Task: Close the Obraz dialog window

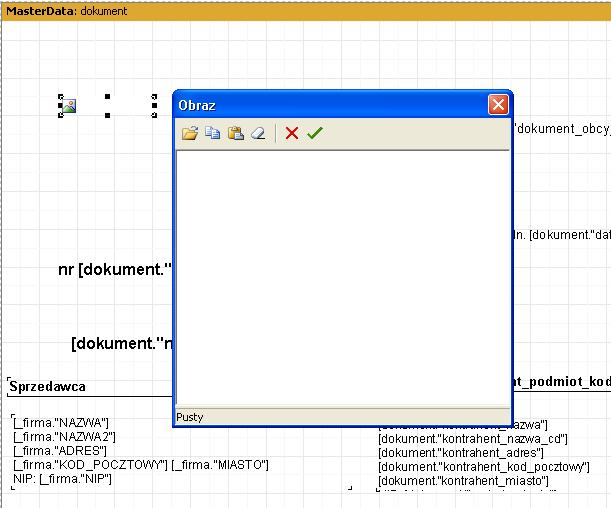Action: [498, 104]
